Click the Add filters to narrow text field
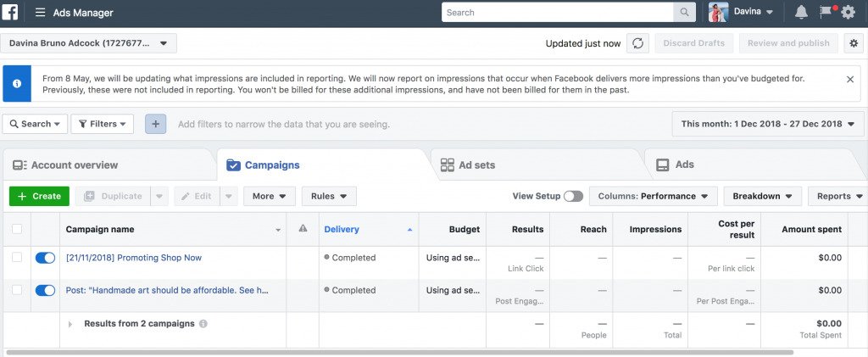868x357 pixels. [x=284, y=124]
